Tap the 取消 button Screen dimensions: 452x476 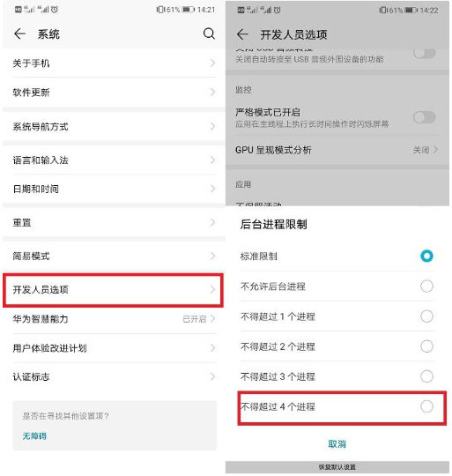337,443
